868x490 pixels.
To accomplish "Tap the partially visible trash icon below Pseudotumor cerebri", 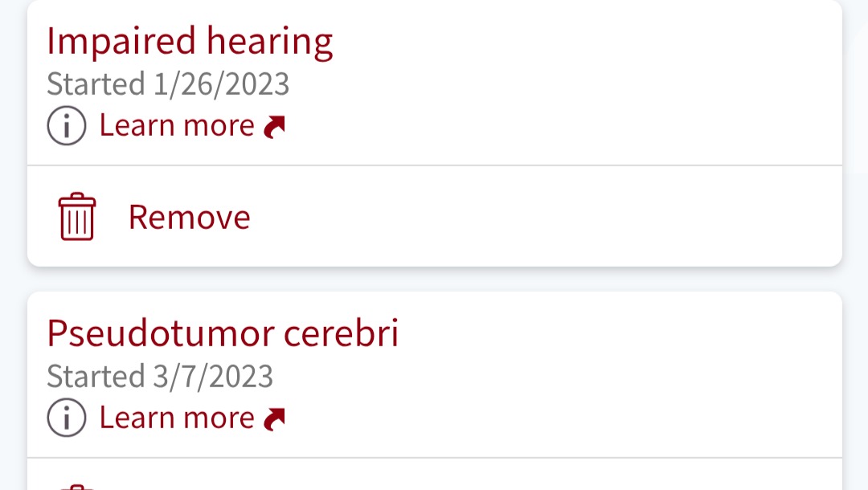I will 77,486.
